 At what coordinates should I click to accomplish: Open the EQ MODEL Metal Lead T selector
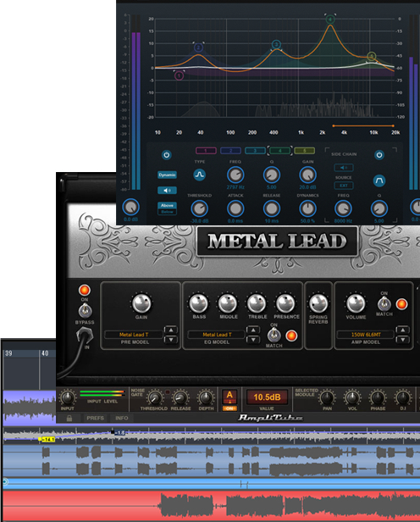[217, 335]
